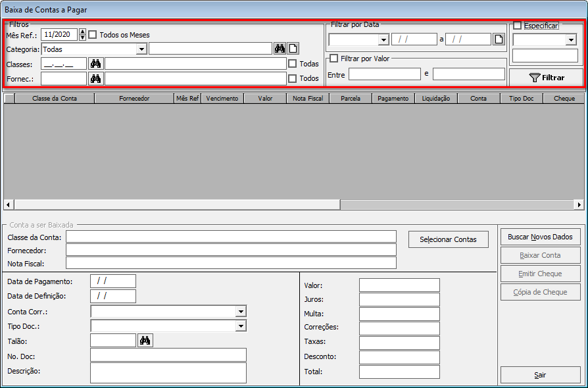The height and width of the screenshot is (388, 588).
Task: Open the Especificar dropdown
Action: click(x=571, y=39)
